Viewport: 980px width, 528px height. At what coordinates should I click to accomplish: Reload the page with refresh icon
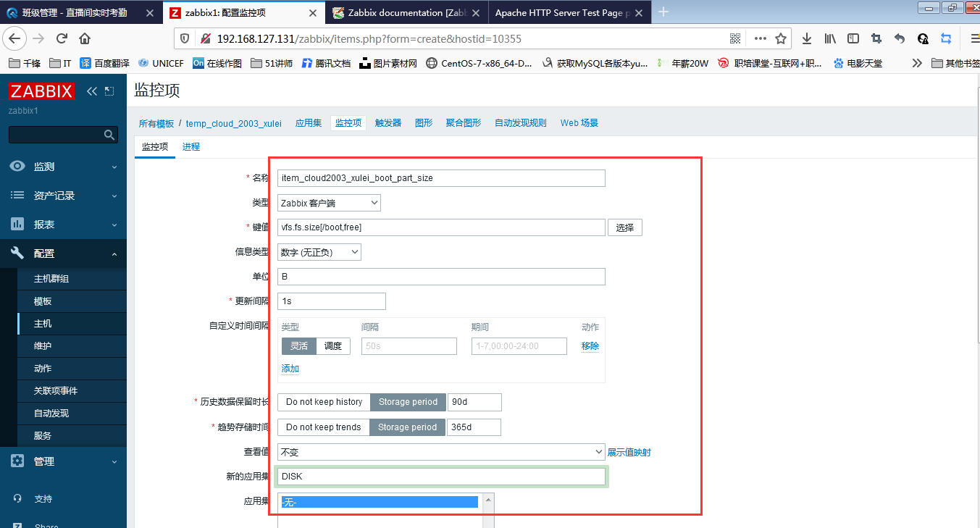pyautogui.click(x=62, y=38)
